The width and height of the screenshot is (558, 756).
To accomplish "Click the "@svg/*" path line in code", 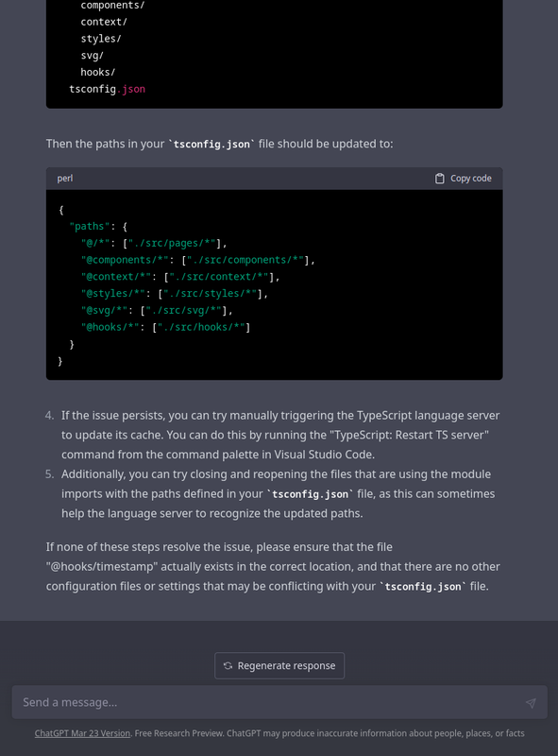I will click(x=157, y=311).
